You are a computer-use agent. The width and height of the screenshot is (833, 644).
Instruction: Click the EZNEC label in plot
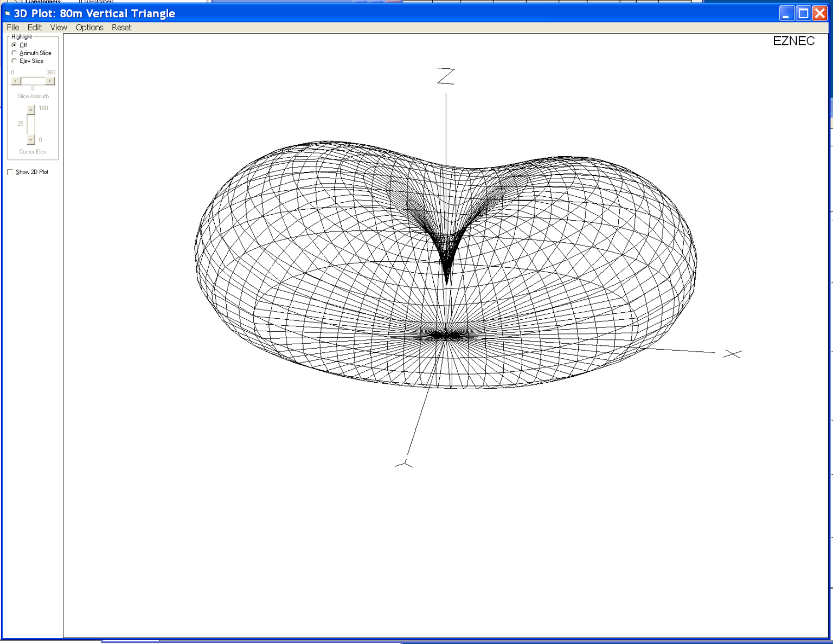(x=793, y=41)
